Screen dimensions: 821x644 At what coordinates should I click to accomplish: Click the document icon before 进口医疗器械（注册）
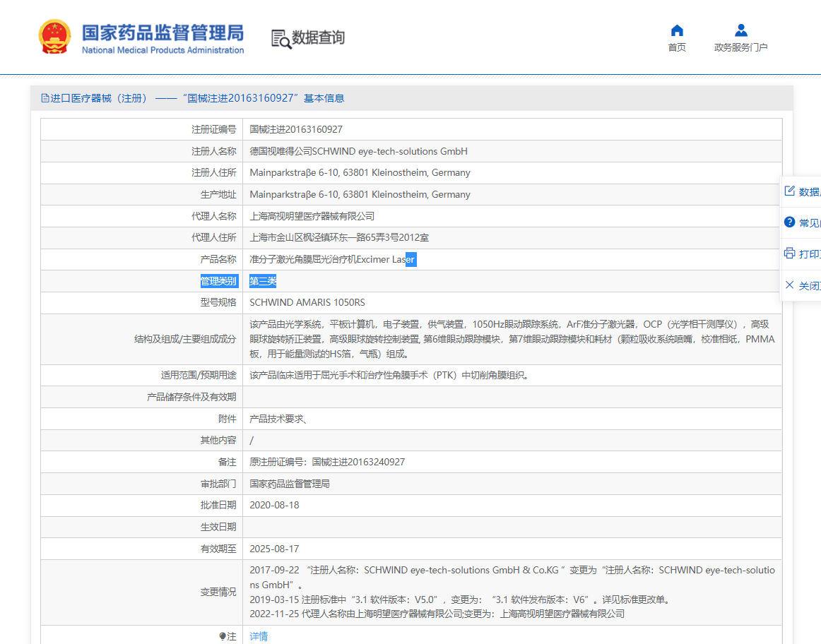pos(45,98)
